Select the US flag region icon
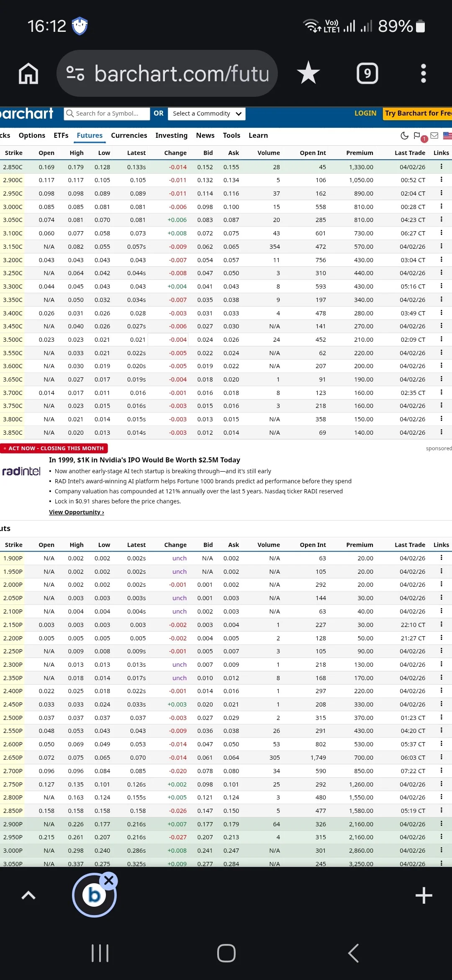 (x=447, y=135)
